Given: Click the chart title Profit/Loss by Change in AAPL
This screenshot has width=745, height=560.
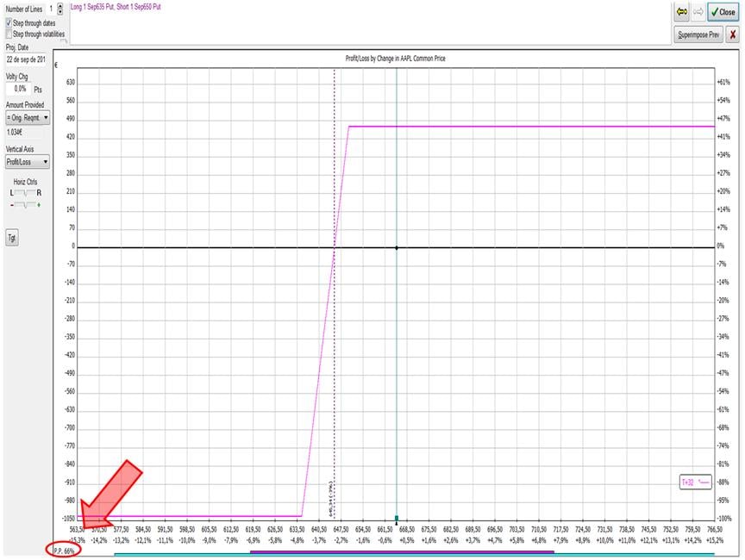Looking at the screenshot, I should (x=395, y=59).
